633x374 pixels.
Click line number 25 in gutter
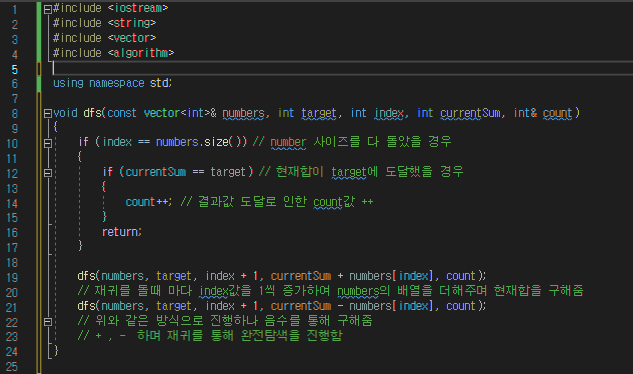click(x=12, y=367)
